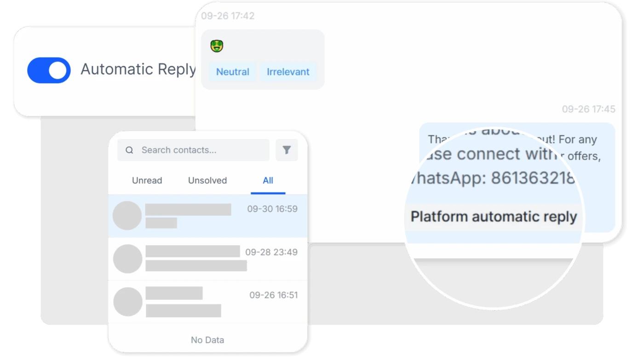Click the Neutral sentiment tag
This screenshot has height=357, width=644.
[x=232, y=72]
